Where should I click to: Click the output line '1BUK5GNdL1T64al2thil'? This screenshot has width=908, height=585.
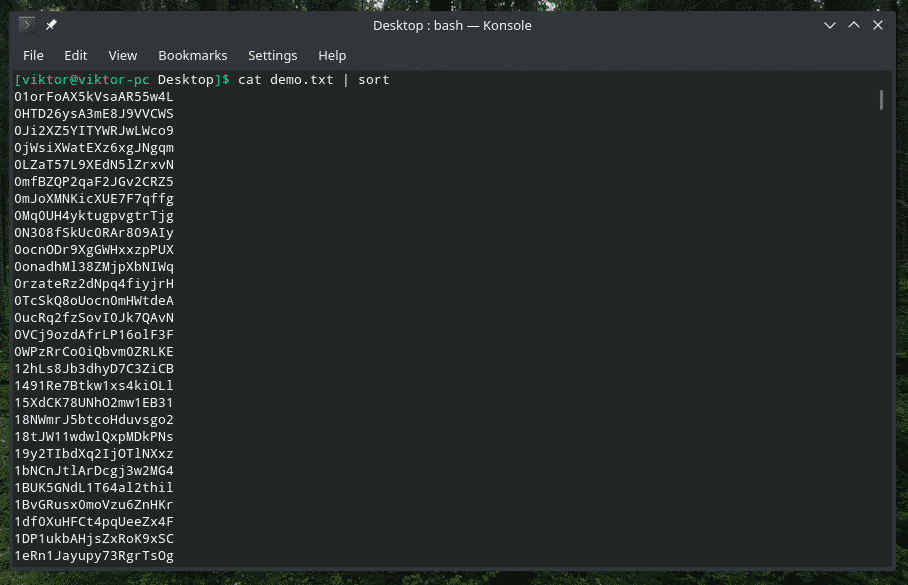click(x=94, y=488)
